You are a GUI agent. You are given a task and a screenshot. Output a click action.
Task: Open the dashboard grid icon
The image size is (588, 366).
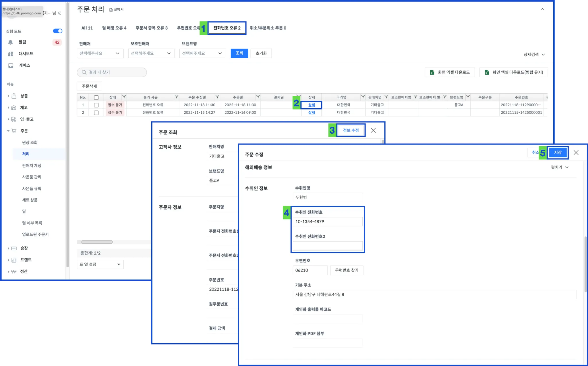[11, 54]
